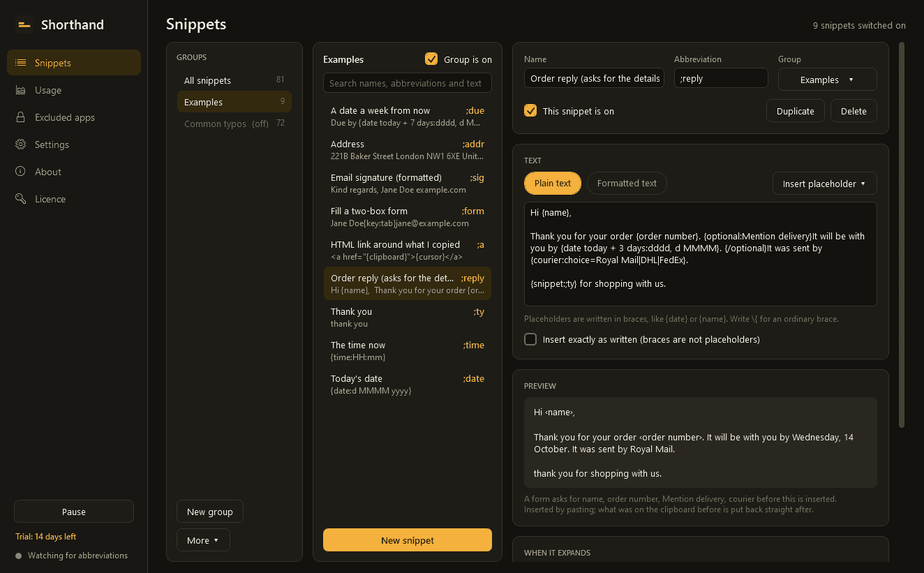Select the 'Thank you' snippet row
The image size is (924, 573).
point(408,318)
